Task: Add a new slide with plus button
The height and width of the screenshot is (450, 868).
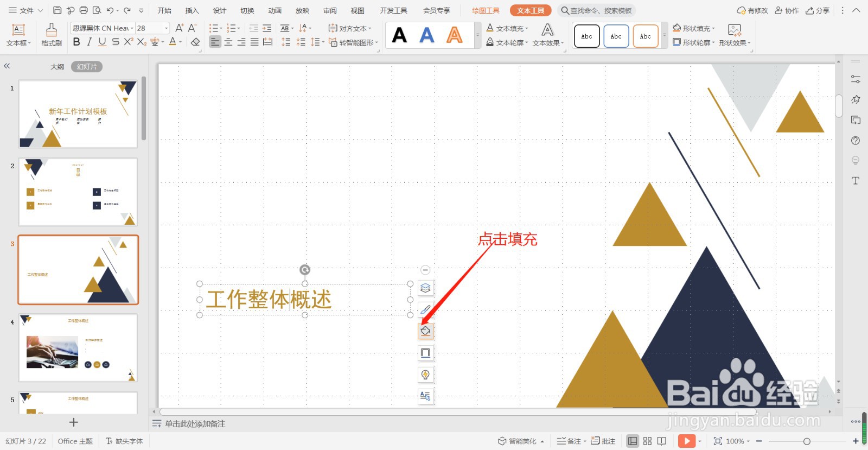Action: (x=74, y=422)
